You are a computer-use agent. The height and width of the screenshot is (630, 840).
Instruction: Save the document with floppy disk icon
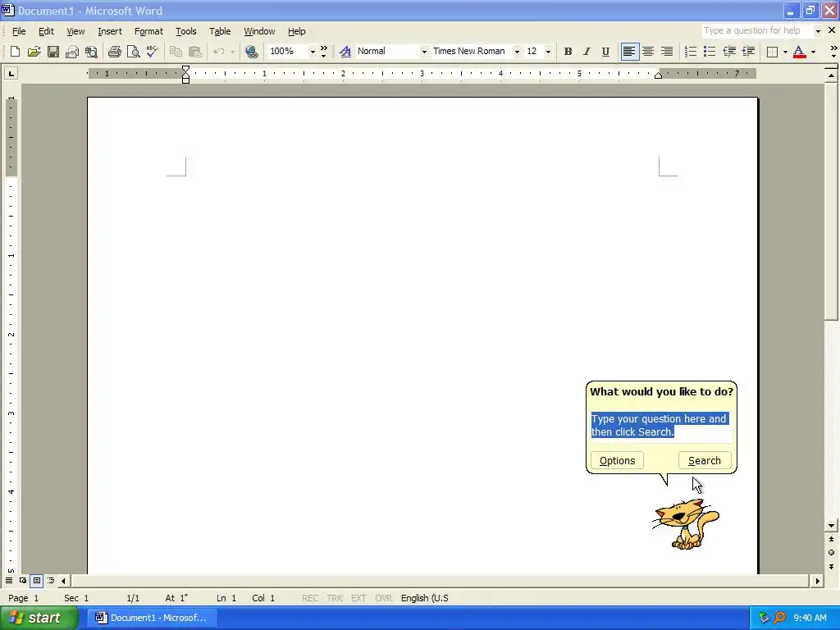tap(53, 52)
